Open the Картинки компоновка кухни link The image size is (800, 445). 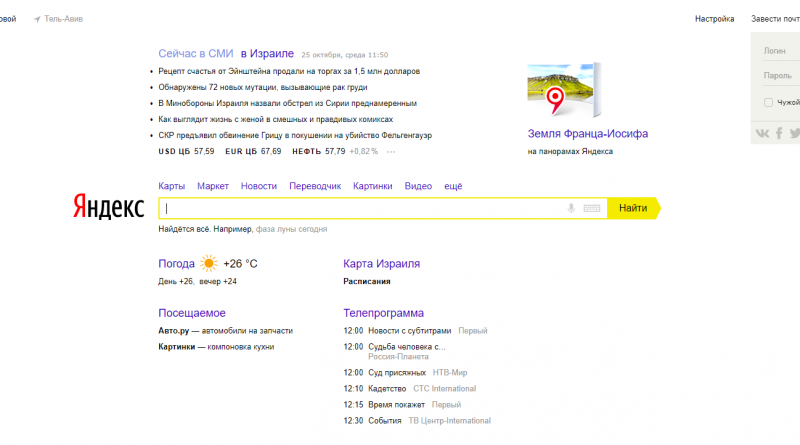[216, 347]
